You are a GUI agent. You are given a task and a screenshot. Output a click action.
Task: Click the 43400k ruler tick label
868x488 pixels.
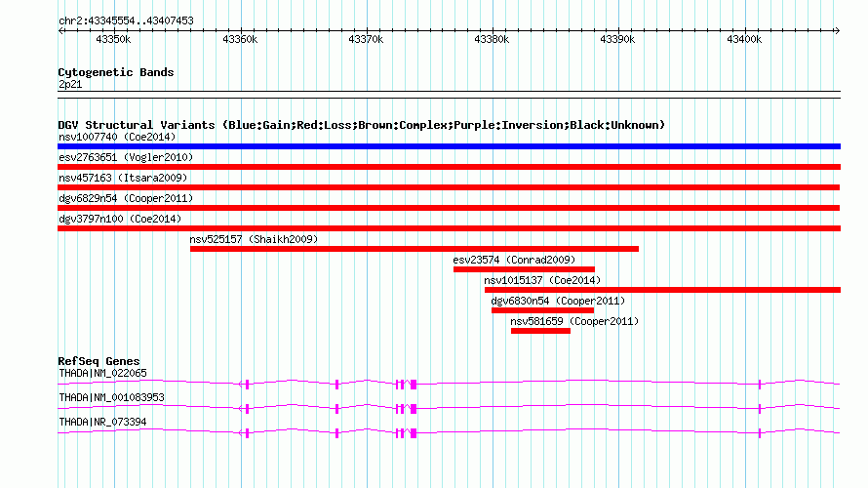click(x=744, y=39)
